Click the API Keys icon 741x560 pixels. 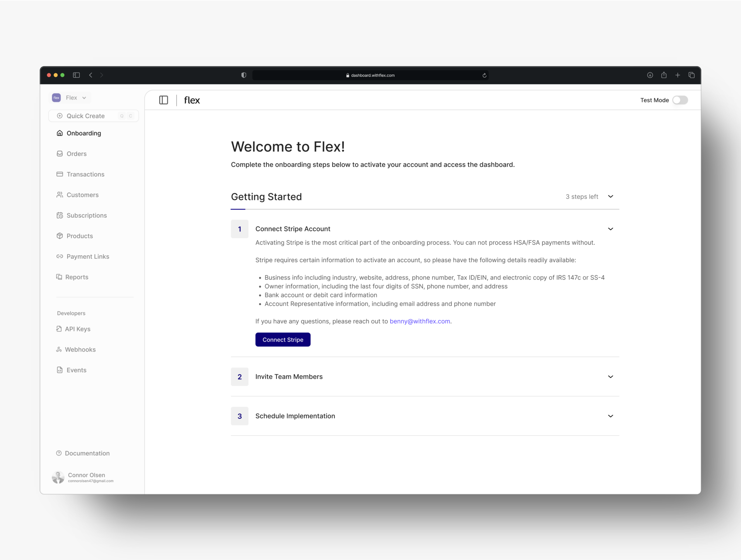[59, 328]
